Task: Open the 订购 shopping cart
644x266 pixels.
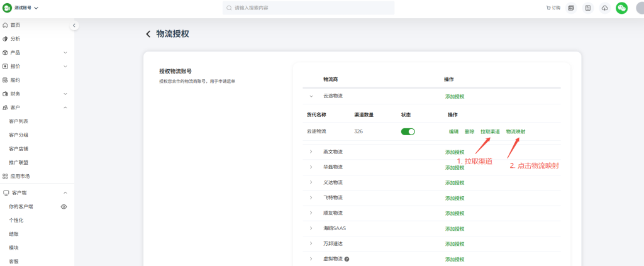Action: point(553,8)
